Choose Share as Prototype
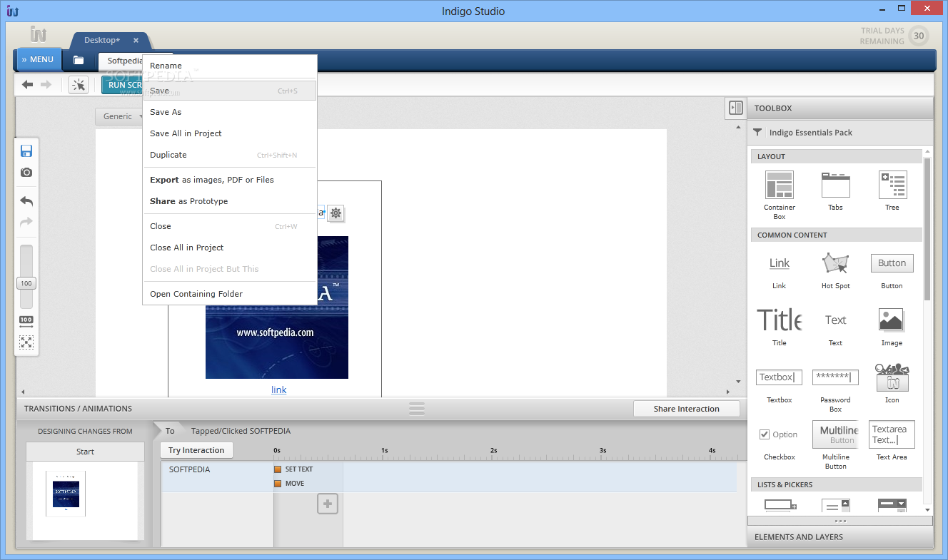This screenshot has width=948, height=560. click(230, 201)
